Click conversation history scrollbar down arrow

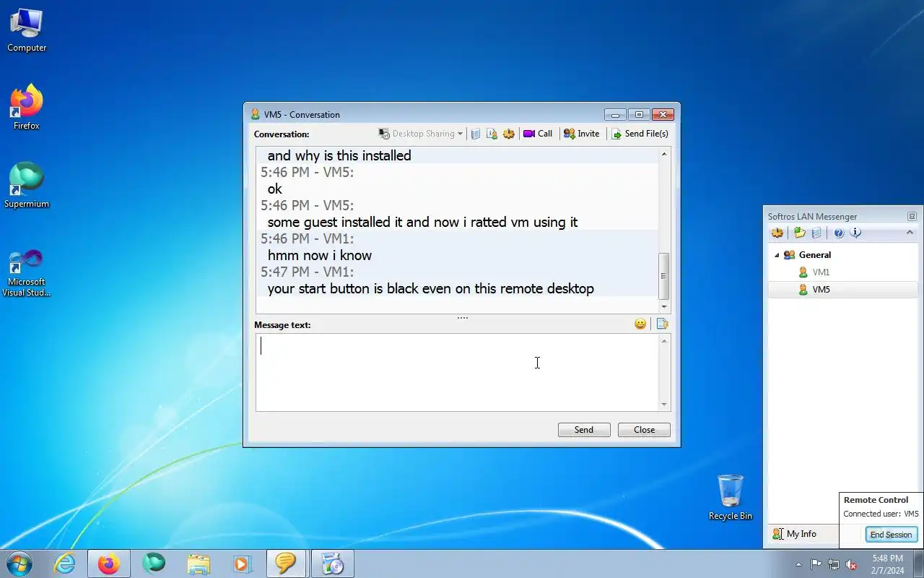click(x=664, y=306)
